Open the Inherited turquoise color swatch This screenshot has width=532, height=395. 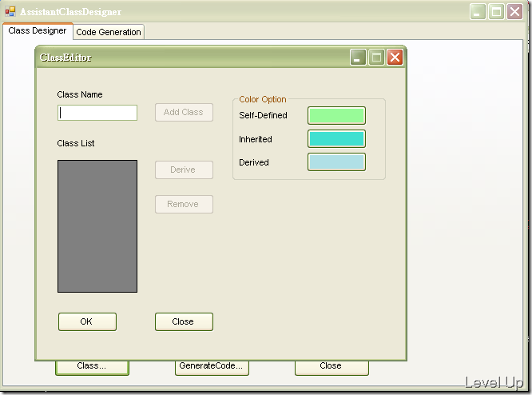click(336, 138)
